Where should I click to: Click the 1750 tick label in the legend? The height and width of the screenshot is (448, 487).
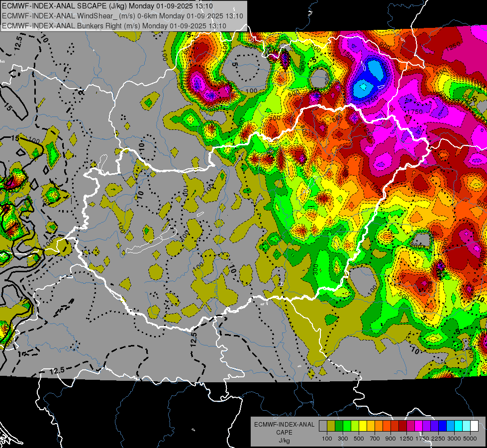[422, 439]
